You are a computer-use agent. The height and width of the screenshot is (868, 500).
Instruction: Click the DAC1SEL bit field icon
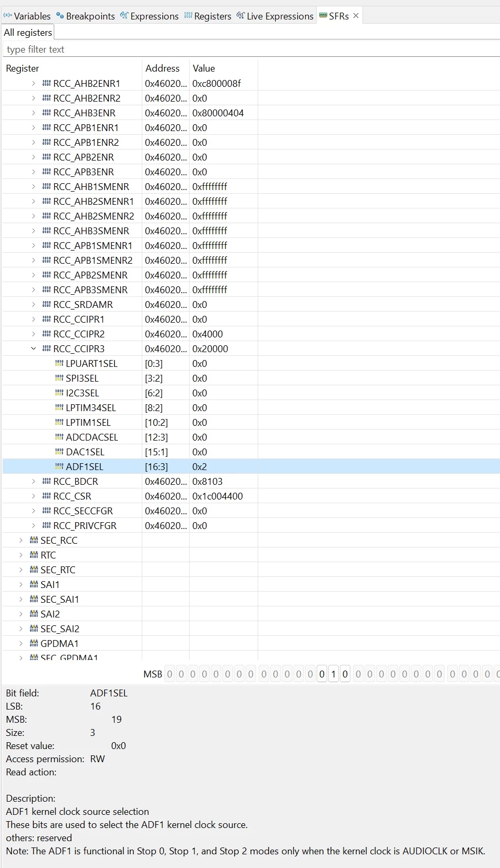59,452
